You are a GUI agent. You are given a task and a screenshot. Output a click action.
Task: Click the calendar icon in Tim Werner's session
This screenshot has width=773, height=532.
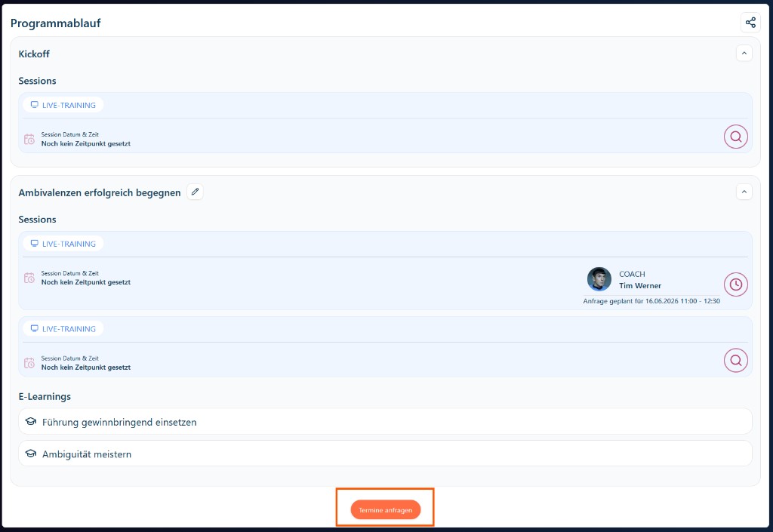coord(29,278)
